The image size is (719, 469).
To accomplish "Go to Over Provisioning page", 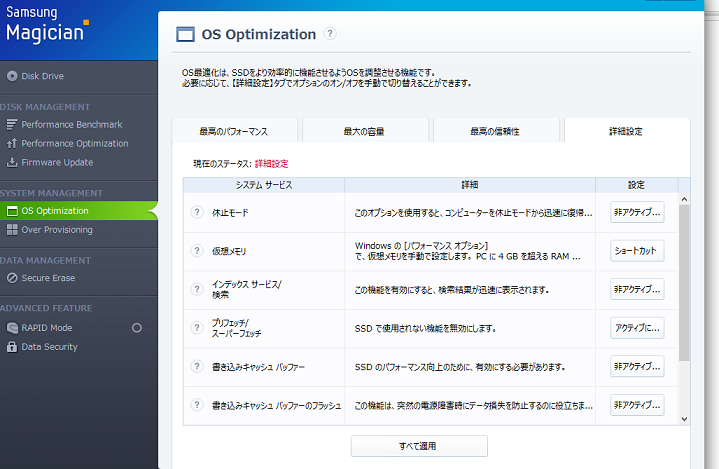I will [57, 230].
